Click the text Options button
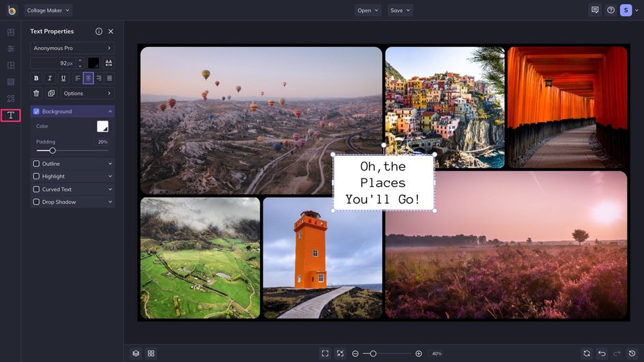The image size is (644, 362). click(x=88, y=93)
